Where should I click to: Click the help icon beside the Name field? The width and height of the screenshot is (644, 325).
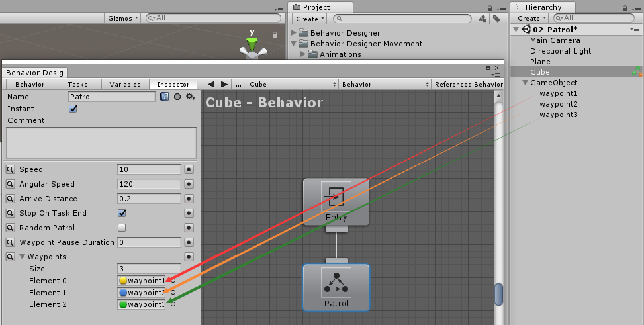point(164,97)
